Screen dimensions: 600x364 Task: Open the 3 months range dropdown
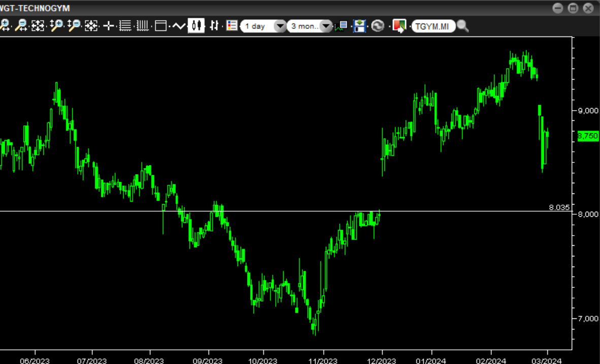(309, 26)
